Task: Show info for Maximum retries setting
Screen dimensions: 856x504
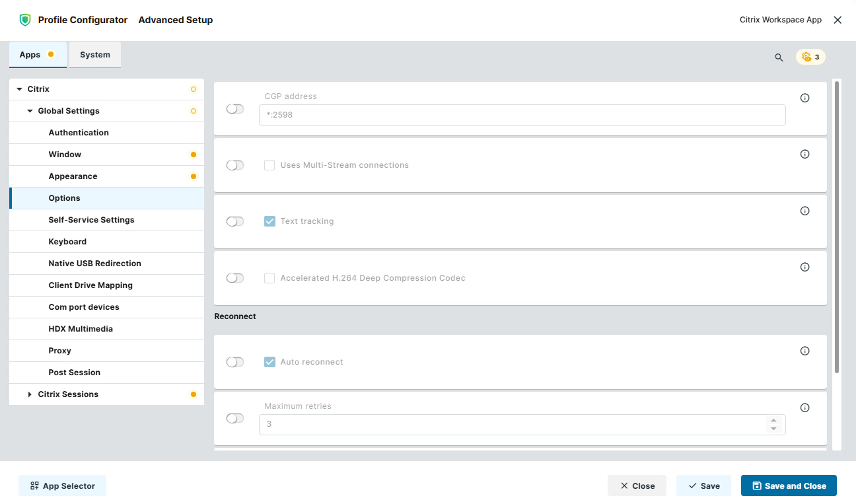Action: 804,408
